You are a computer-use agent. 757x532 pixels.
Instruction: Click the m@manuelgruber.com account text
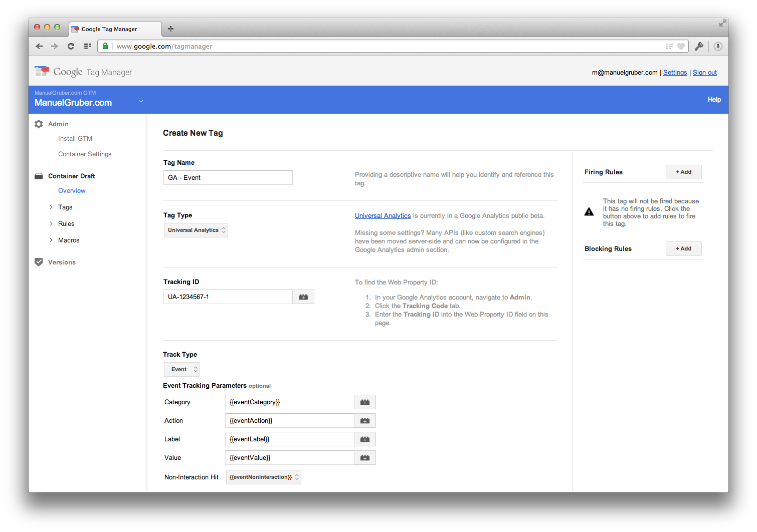coord(625,72)
